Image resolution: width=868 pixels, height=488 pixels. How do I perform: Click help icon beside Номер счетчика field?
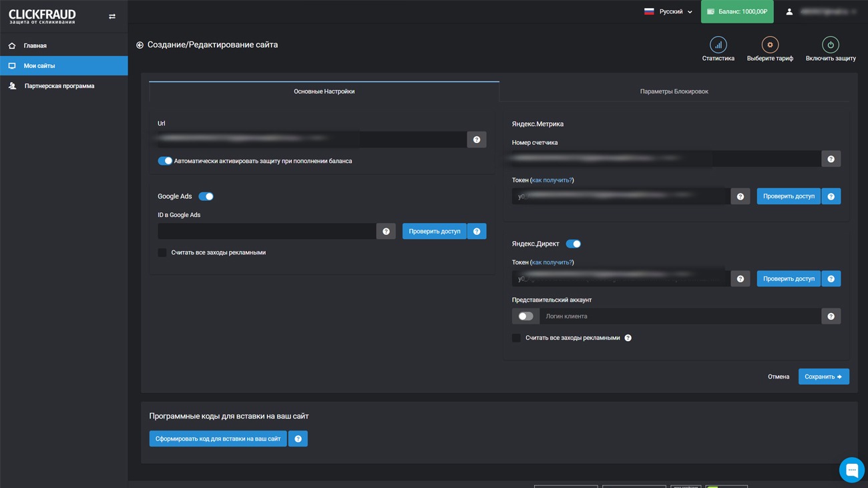click(x=831, y=159)
